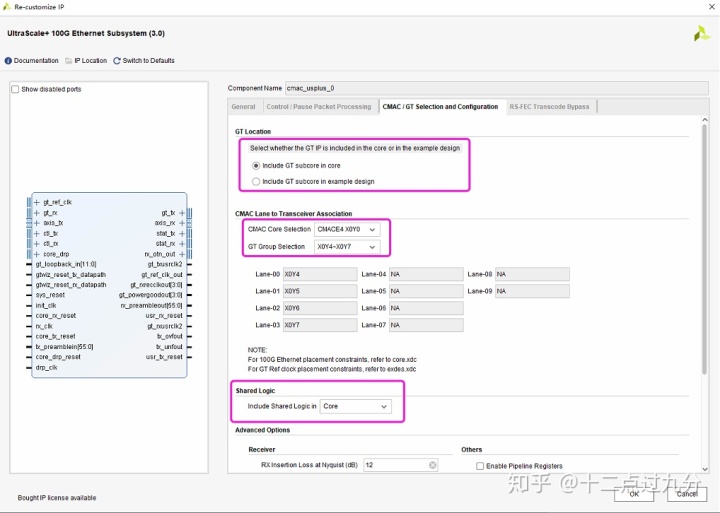Click the sys_reset port label
Screen dimensions: 720x513
[x=51, y=295]
